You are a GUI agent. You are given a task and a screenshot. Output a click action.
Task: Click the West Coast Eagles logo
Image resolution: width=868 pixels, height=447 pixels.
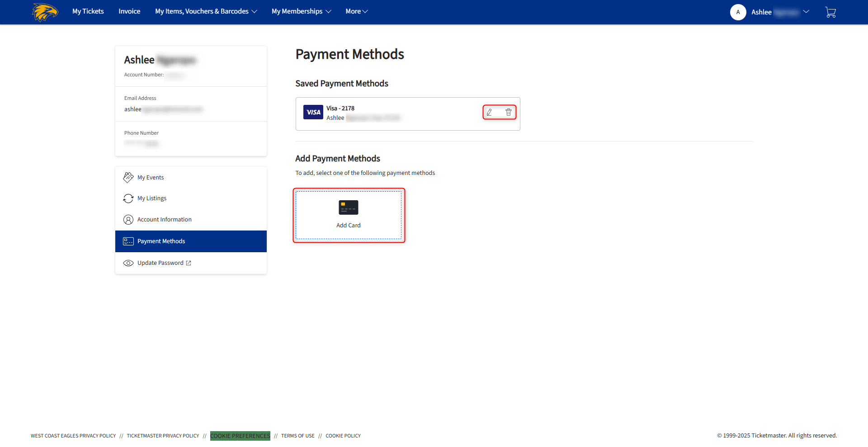tap(45, 12)
